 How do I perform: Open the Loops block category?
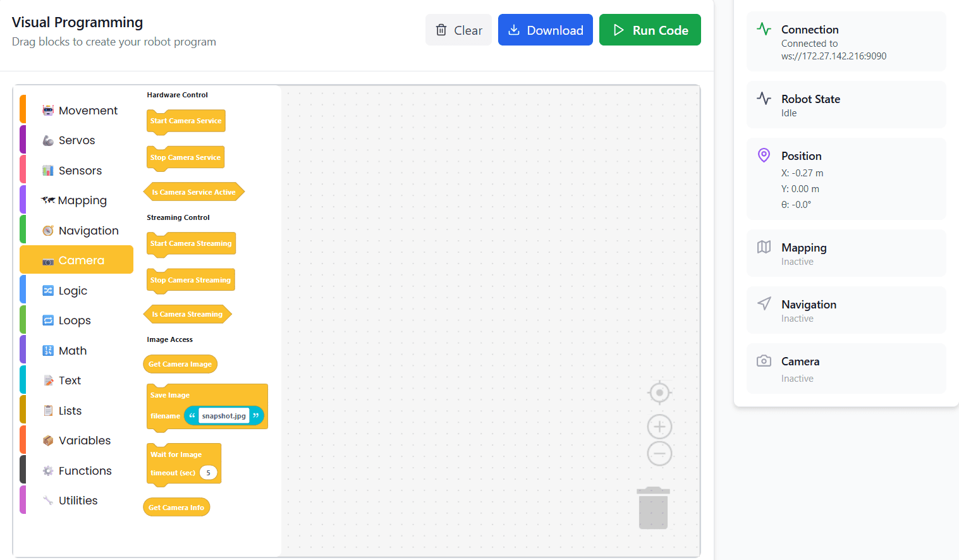pyautogui.click(x=75, y=320)
